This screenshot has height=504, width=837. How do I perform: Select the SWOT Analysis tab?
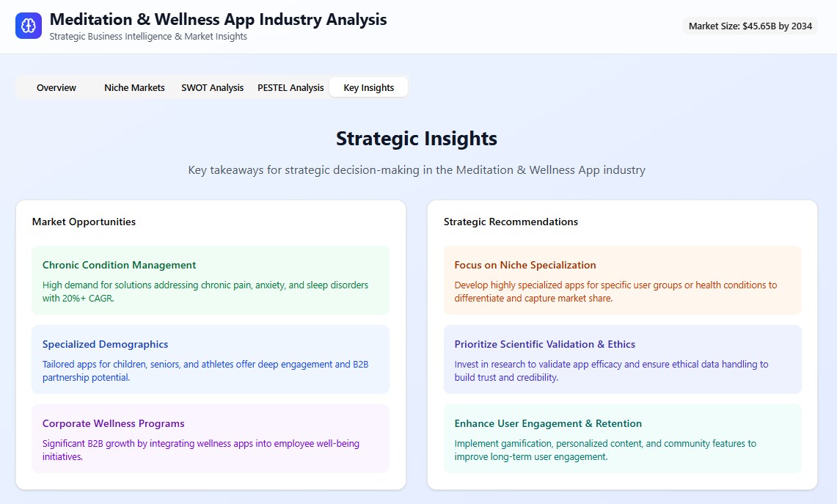(213, 88)
